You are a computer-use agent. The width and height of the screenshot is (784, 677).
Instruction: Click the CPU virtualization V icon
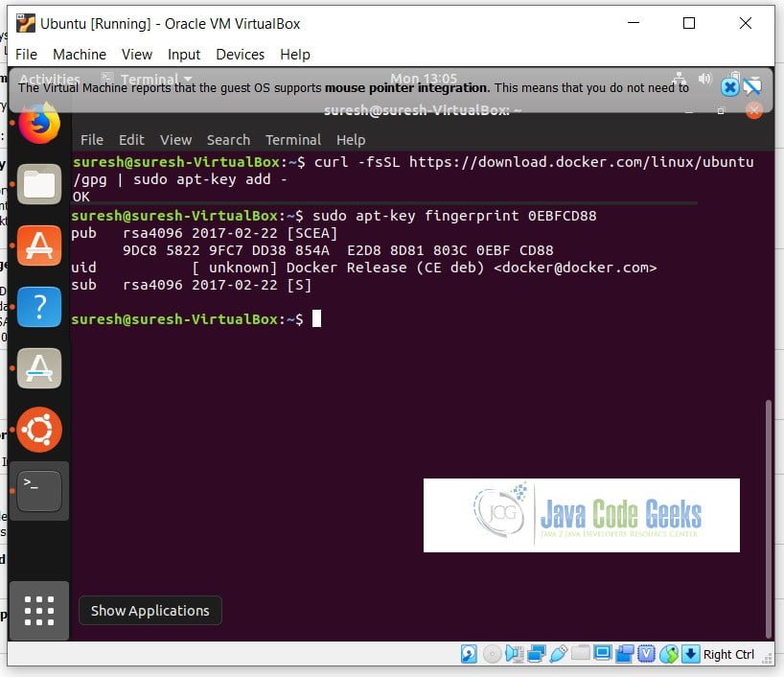[x=647, y=654]
